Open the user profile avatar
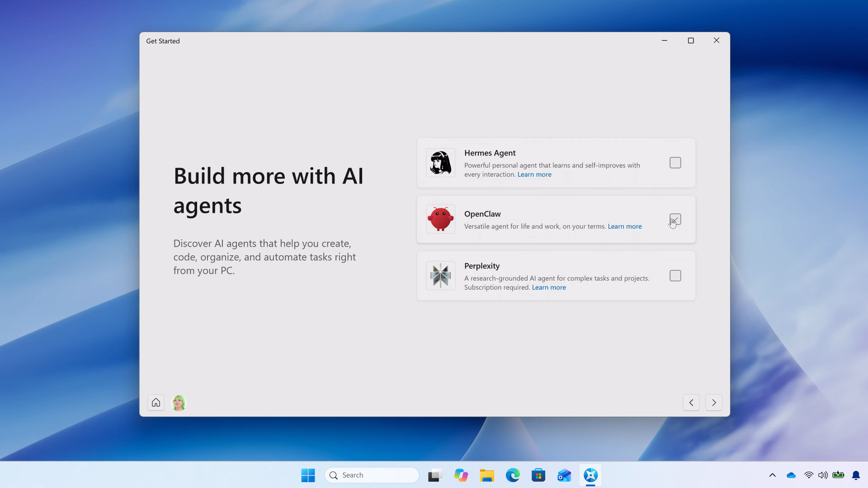The width and height of the screenshot is (868, 488). coord(179,402)
